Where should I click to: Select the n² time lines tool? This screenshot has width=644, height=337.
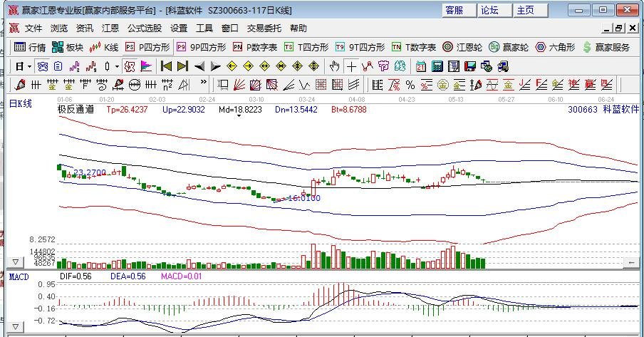(x=167, y=85)
